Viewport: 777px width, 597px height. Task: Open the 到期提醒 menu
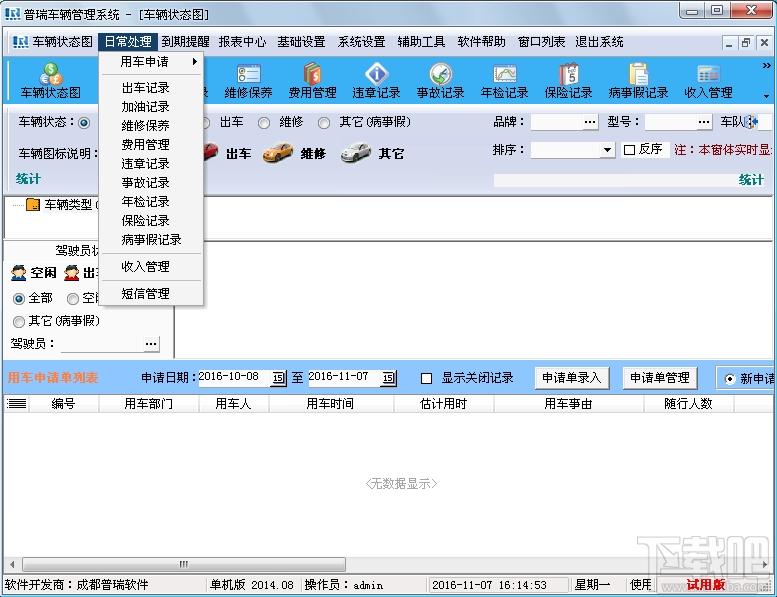pos(185,42)
